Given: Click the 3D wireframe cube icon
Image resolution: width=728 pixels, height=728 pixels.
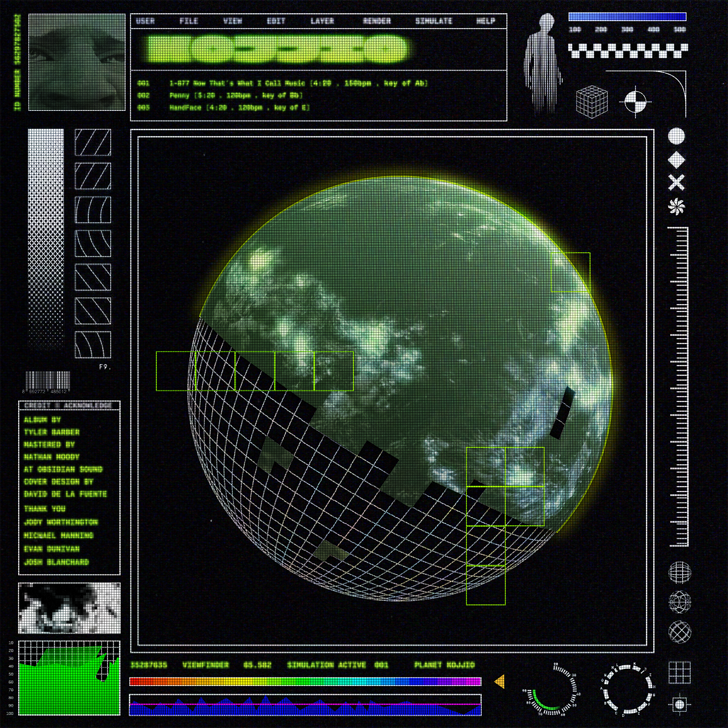Looking at the screenshot, I should tap(592, 102).
